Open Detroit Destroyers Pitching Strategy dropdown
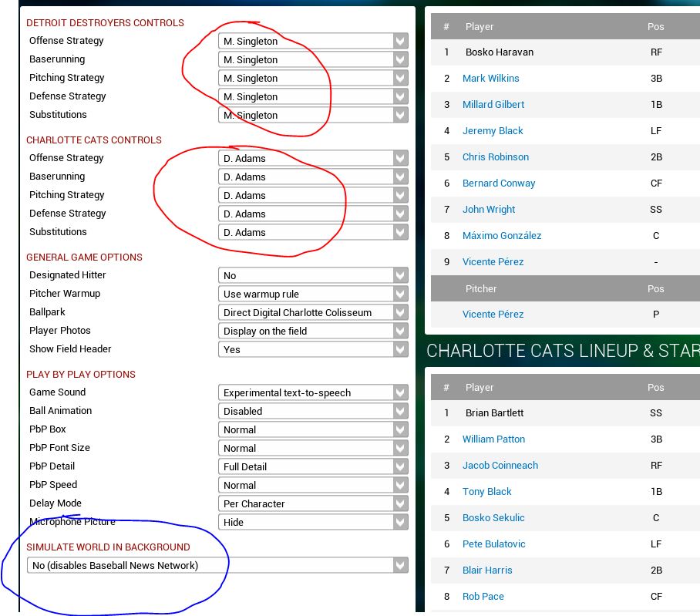700x616 pixels. click(x=313, y=78)
